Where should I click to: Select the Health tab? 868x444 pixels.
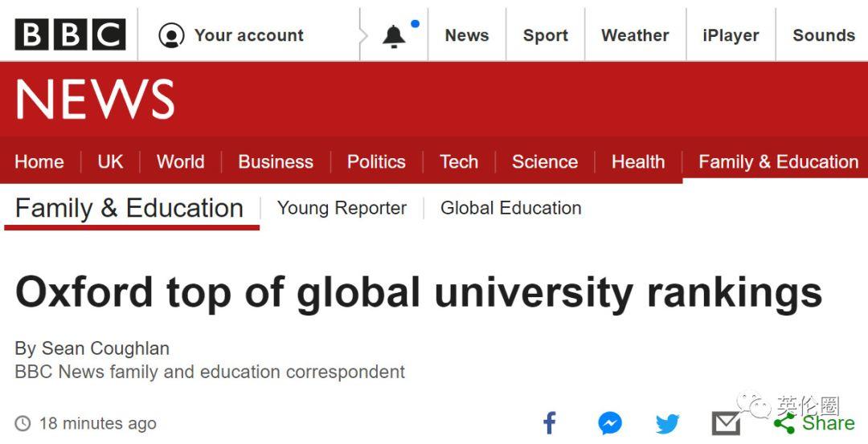(638, 161)
